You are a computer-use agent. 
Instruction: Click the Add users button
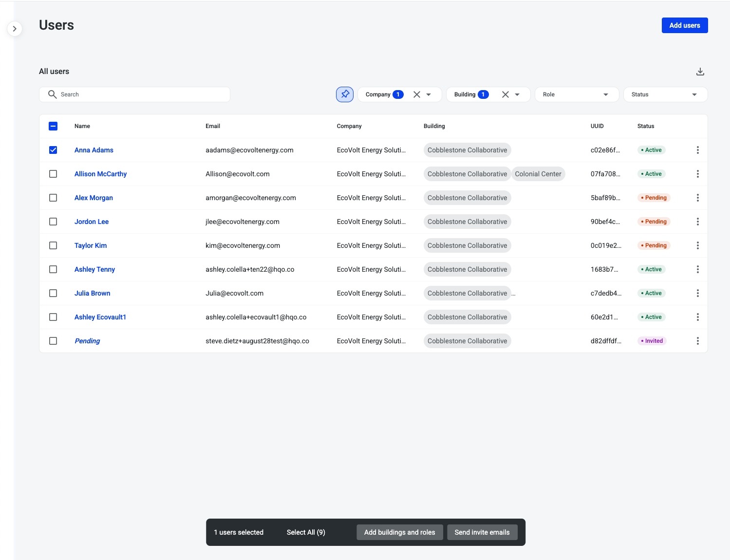click(x=684, y=25)
